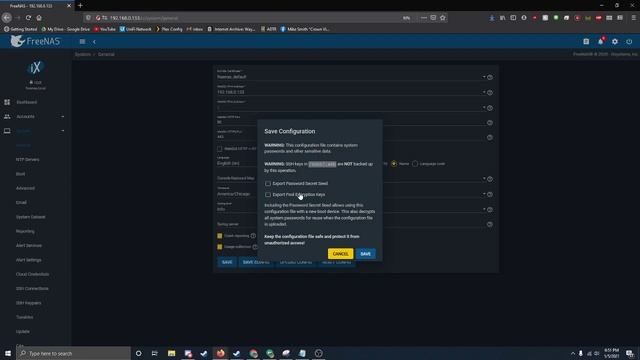Open File Explorer from the taskbar

171,353
